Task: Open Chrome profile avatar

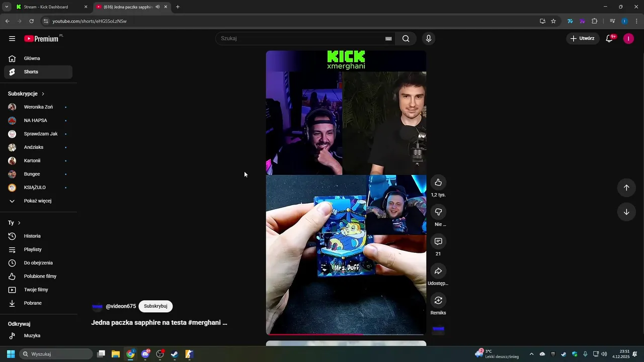Action: [624, 21]
